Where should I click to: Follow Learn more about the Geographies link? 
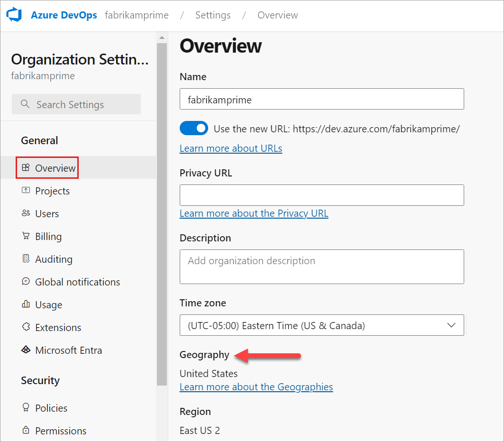[x=256, y=387]
